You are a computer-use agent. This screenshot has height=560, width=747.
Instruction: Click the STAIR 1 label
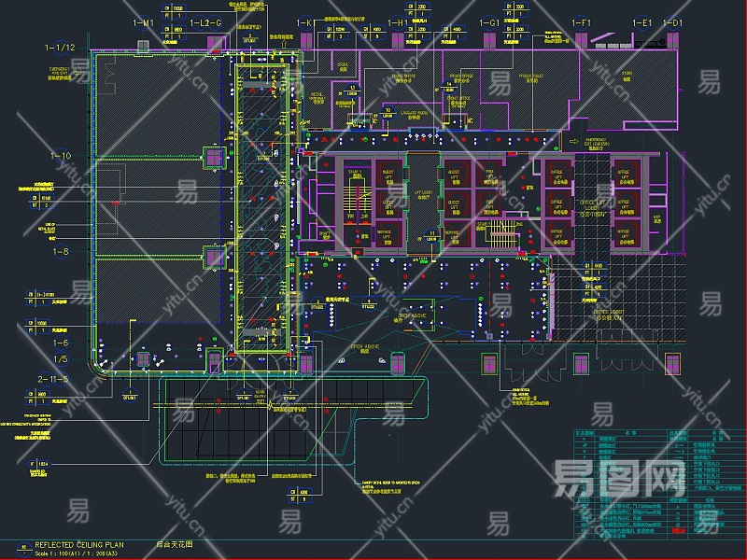[355, 174]
